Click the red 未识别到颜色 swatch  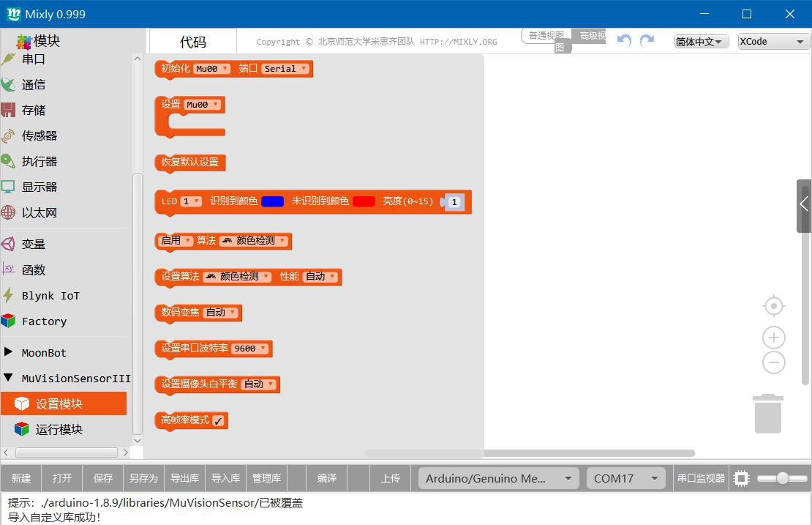pos(364,201)
